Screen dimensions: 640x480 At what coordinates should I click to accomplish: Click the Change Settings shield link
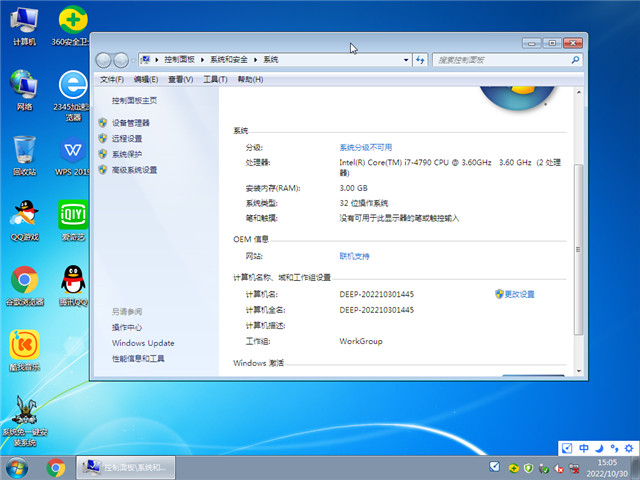[519, 294]
